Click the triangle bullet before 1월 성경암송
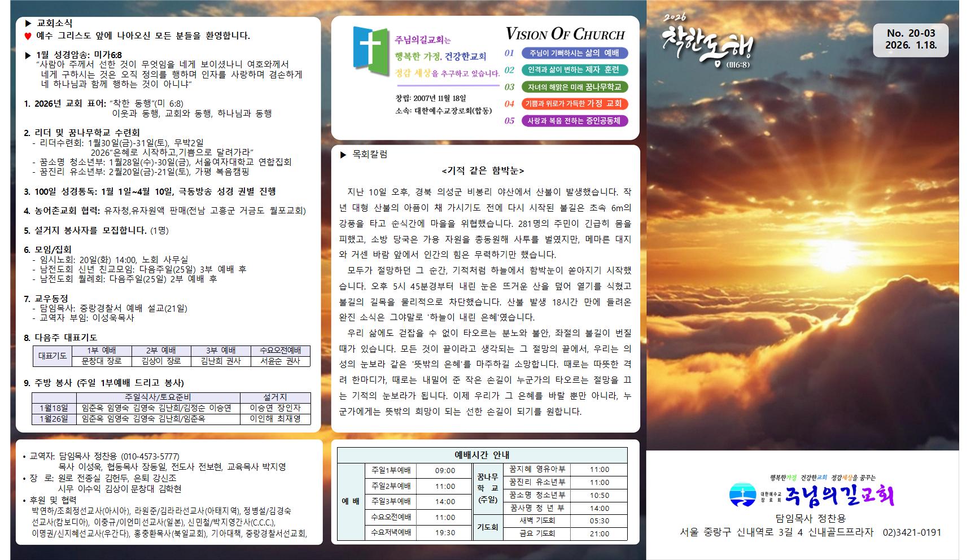Screen dimensions: 971x560 tap(28, 55)
